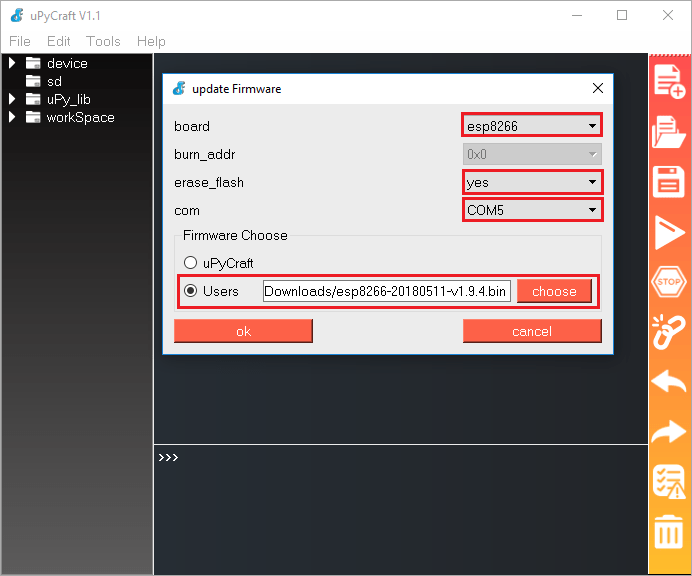Click the red Stop sign icon
Image resolution: width=692 pixels, height=576 pixels.
click(668, 280)
